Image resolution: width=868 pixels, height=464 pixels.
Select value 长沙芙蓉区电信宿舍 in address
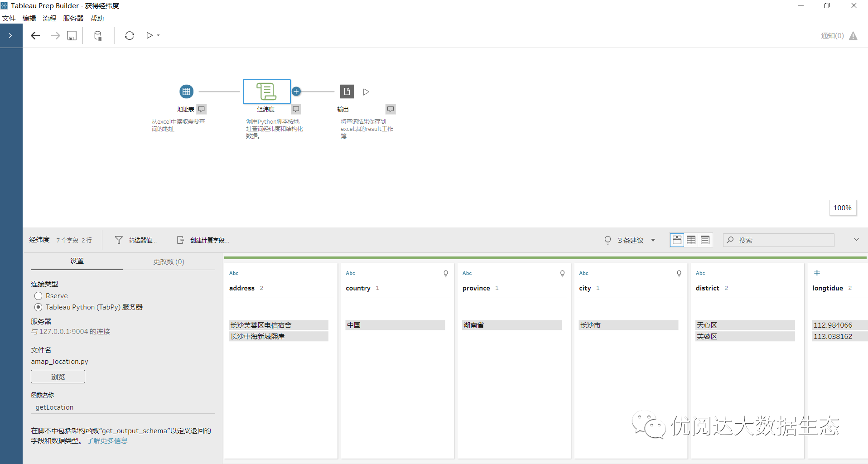tap(279, 325)
